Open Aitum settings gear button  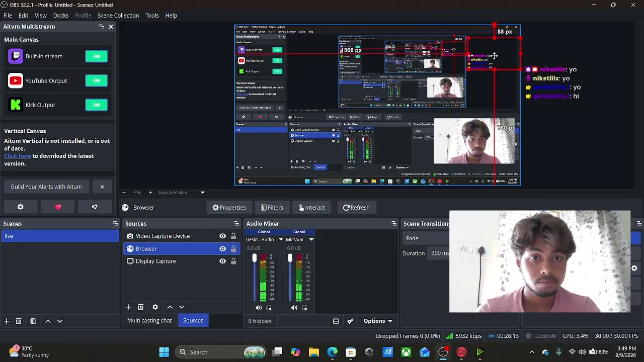point(20,207)
